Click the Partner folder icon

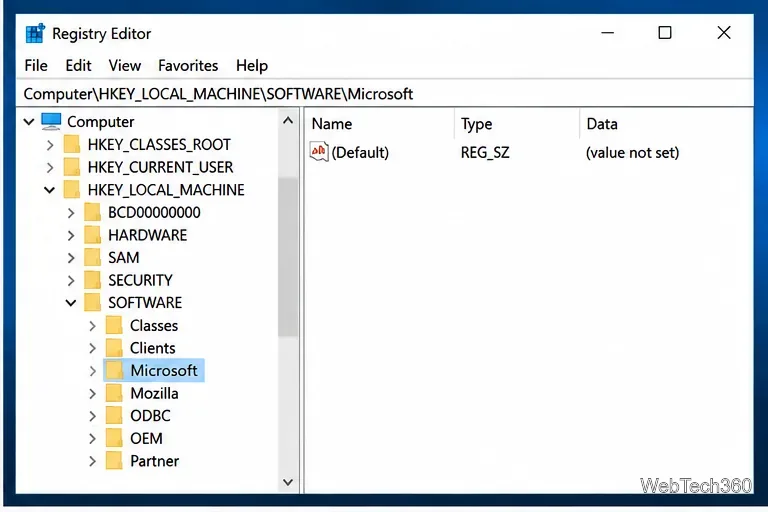coord(114,461)
